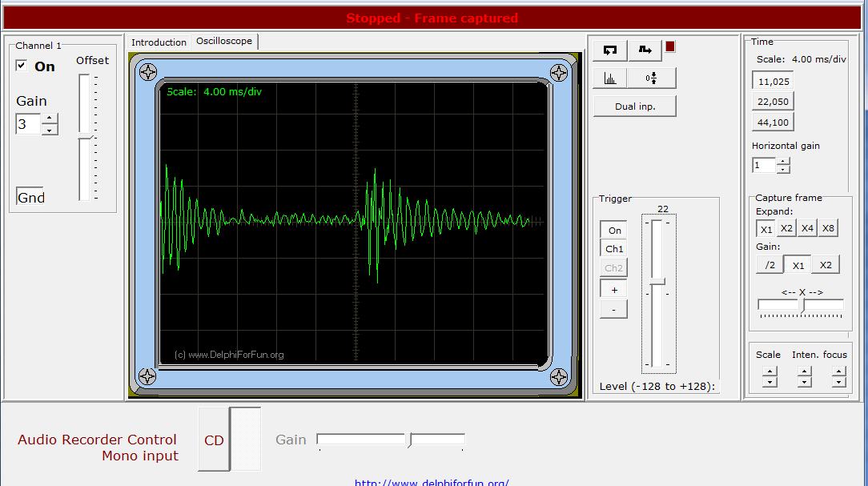Select the 22,050 sample rate button
868x486 pixels.
[x=773, y=102]
